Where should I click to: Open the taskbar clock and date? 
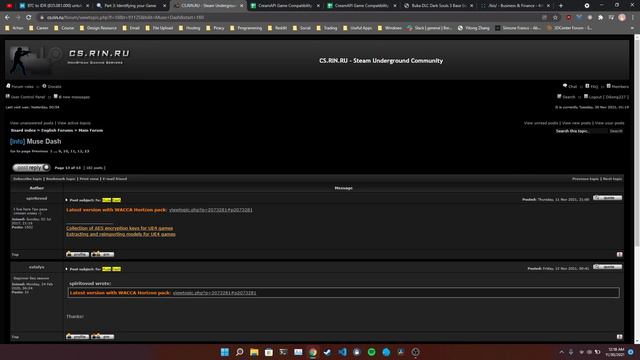point(616,352)
